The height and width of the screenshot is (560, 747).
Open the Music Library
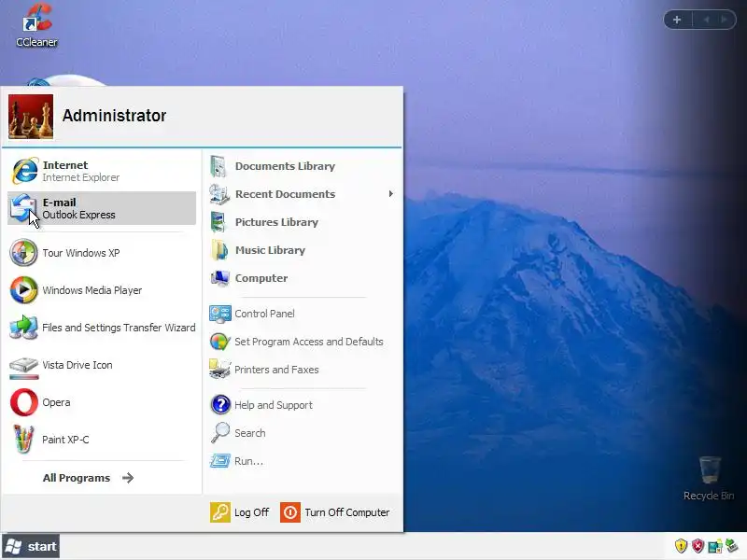pyautogui.click(x=303, y=250)
